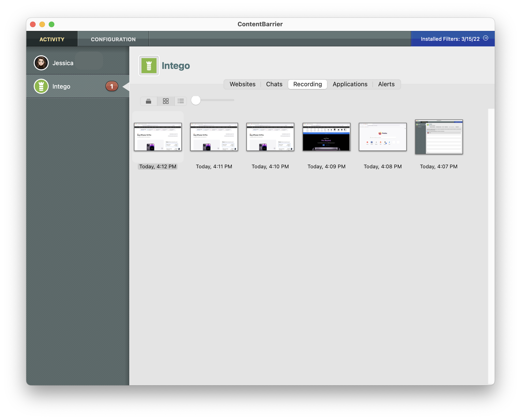Switch to list view

tap(181, 101)
